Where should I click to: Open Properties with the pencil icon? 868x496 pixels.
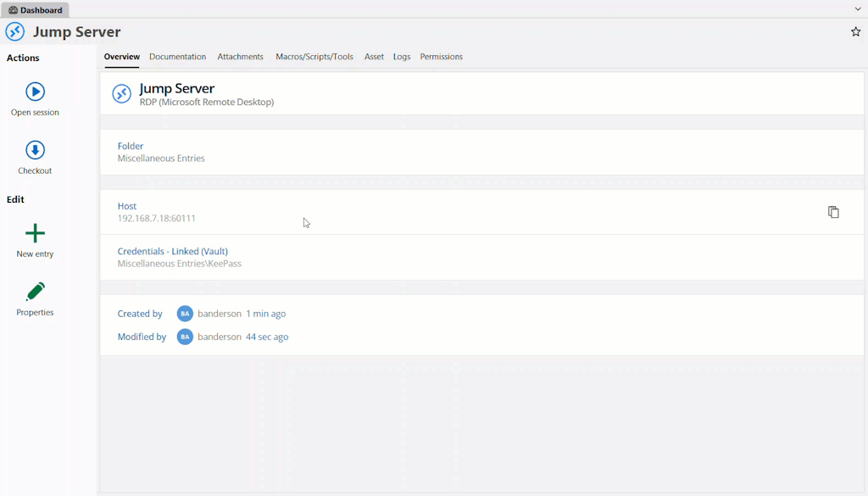point(35,293)
